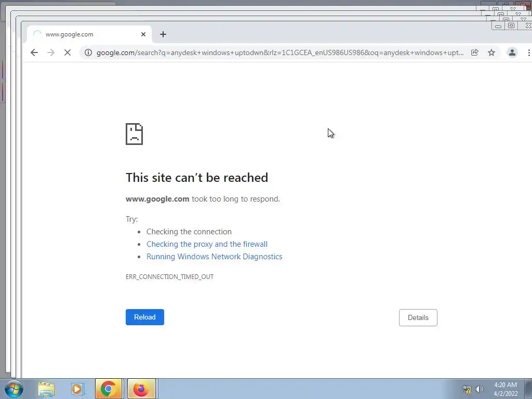The height and width of the screenshot is (399, 532).
Task: Click the address bar URL field
Action: click(x=280, y=52)
